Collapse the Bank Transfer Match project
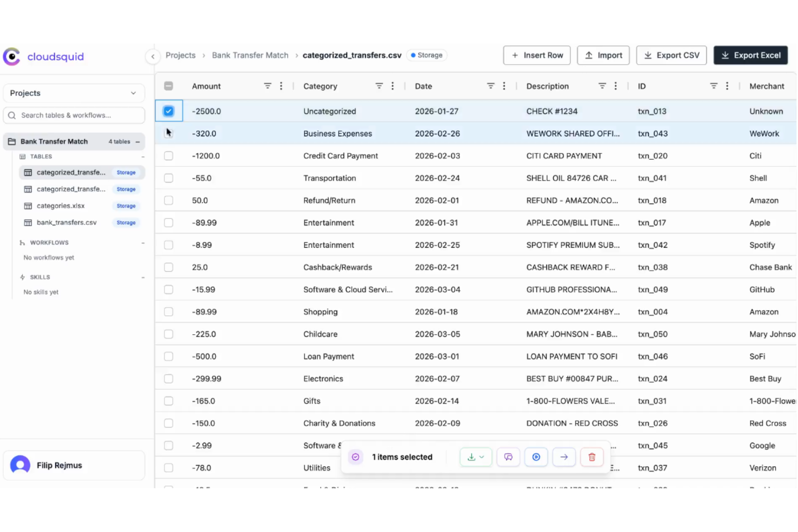 pyautogui.click(x=138, y=142)
